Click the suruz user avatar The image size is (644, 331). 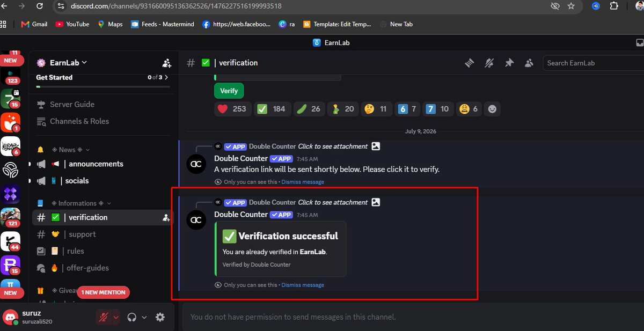pyautogui.click(x=10, y=317)
